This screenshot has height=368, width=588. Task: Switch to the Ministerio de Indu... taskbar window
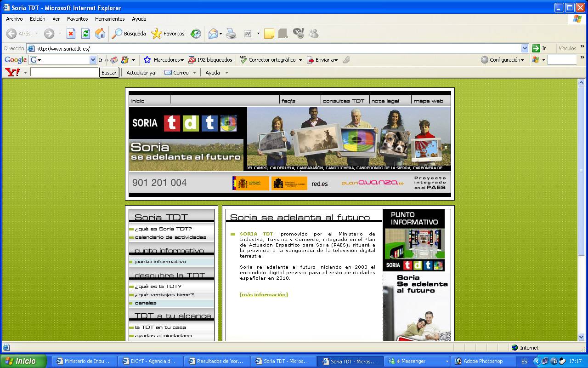(84, 361)
